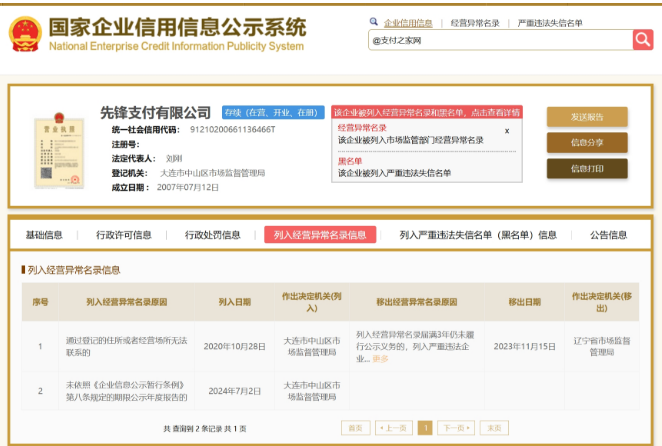Click the 经营异常名录 heading in popup
The width and height of the screenshot is (662, 446).
coord(362,128)
